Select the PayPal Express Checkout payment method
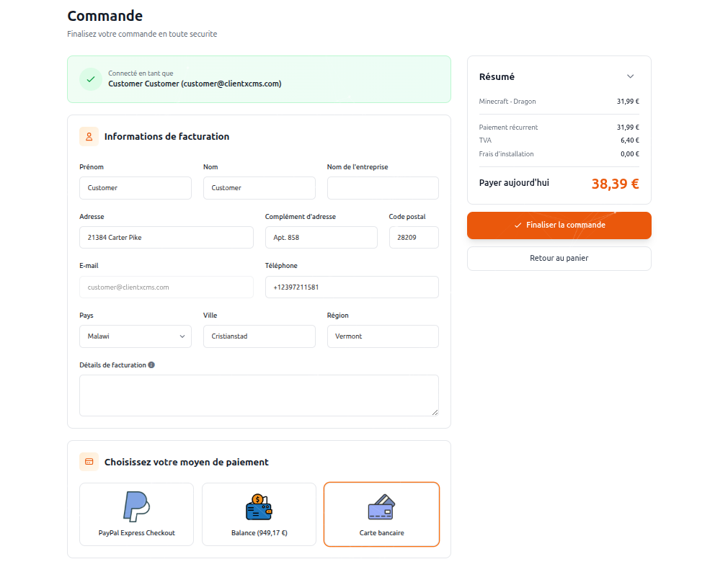Image resolution: width=728 pixels, height=572 pixels. click(x=136, y=514)
